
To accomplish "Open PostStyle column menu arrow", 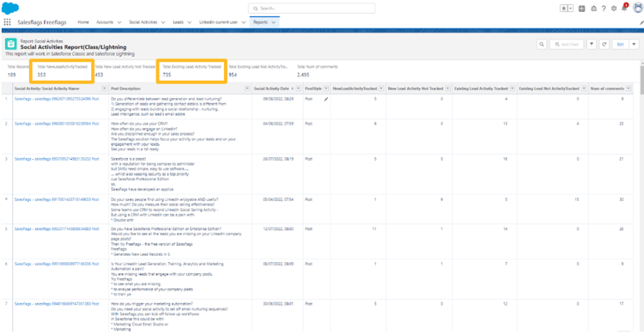I will click(326, 88).
